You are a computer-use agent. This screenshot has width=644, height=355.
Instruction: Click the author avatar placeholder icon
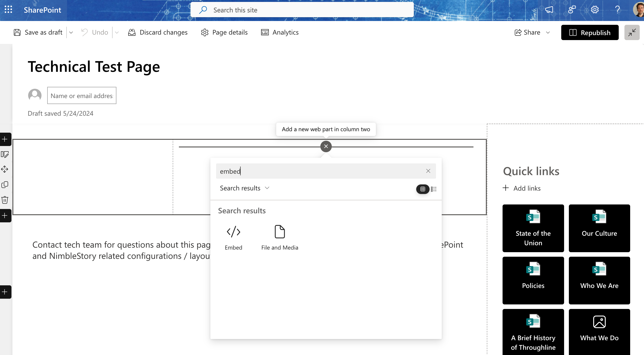pyautogui.click(x=35, y=95)
